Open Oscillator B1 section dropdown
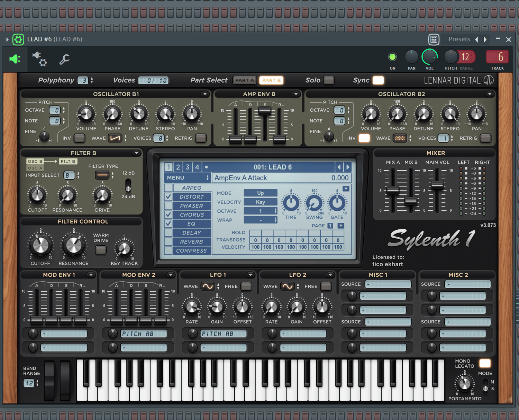Image resolution: width=519 pixels, height=420 pixels. (205, 94)
